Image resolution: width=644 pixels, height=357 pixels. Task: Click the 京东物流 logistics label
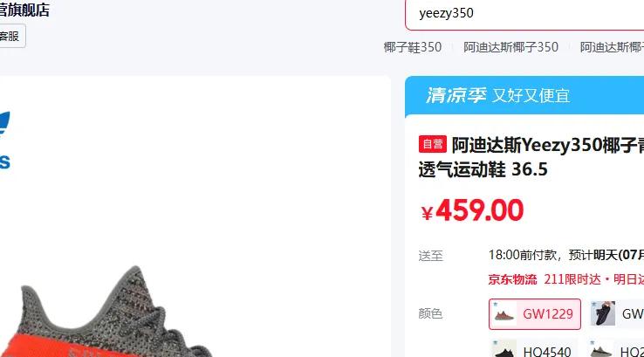click(x=512, y=279)
